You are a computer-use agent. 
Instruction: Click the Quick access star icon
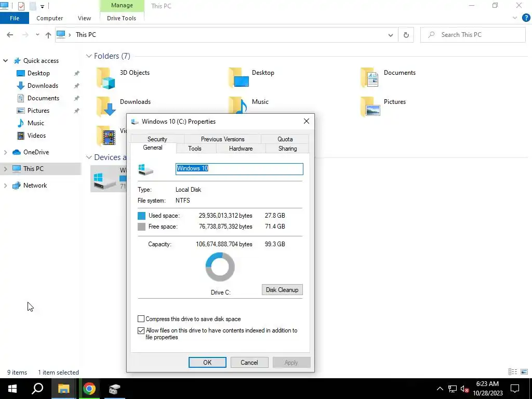[x=17, y=61]
